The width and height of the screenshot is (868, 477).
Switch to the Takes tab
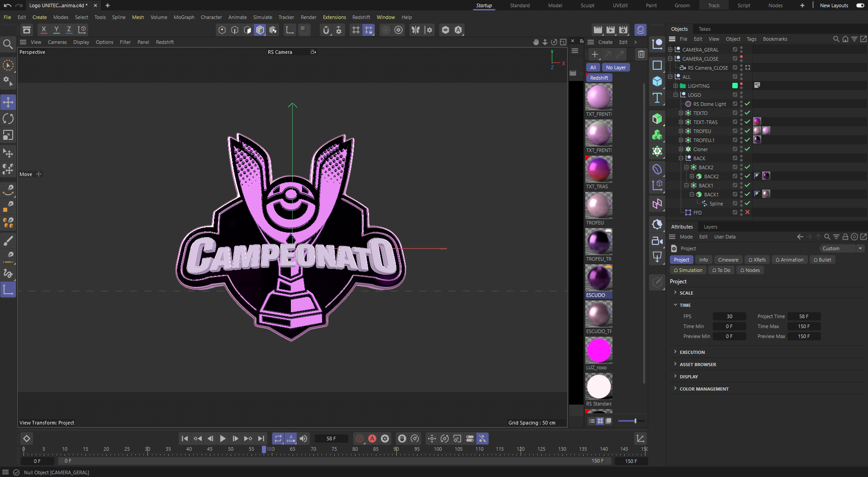[704, 29]
